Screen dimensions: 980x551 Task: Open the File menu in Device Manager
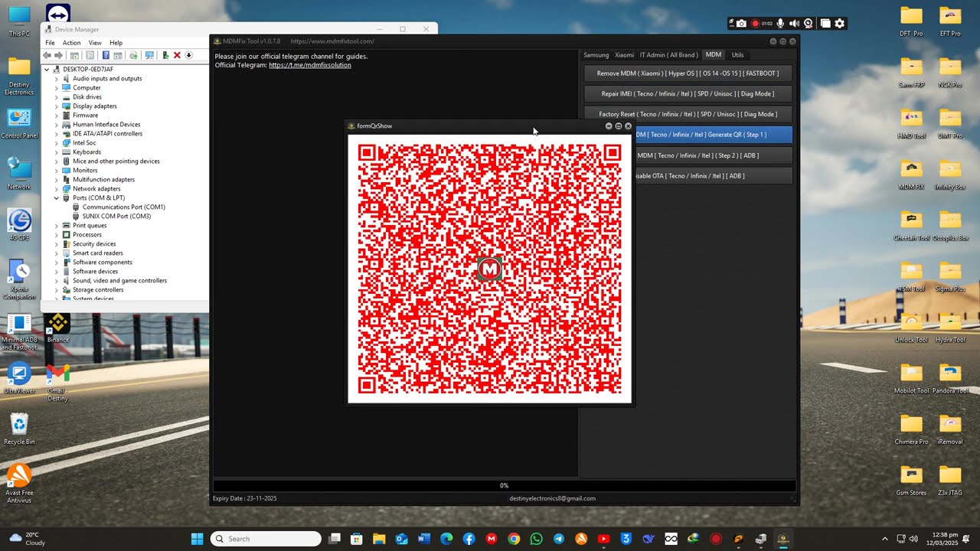tap(50, 43)
